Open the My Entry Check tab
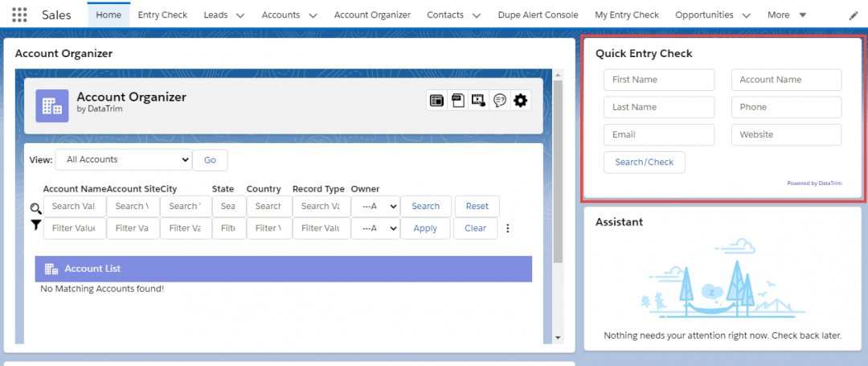Viewport: 868px width, 366px height. (x=626, y=15)
